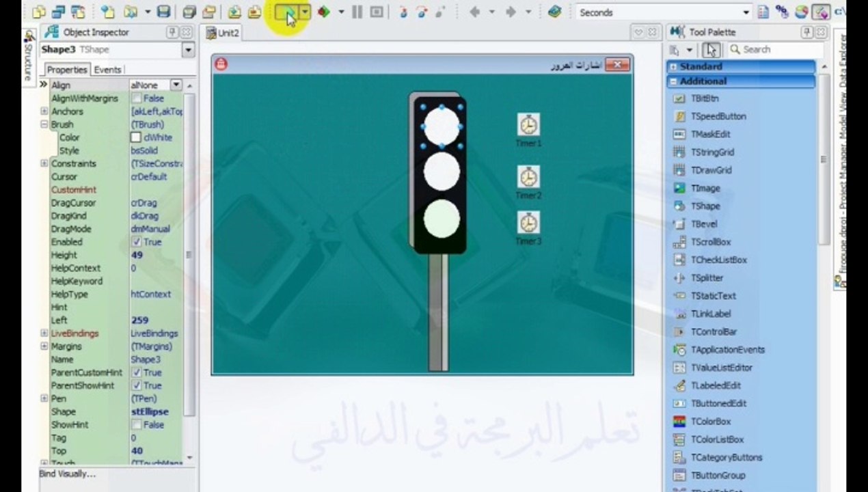Select the Timer1 component on the form

coord(528,124)
